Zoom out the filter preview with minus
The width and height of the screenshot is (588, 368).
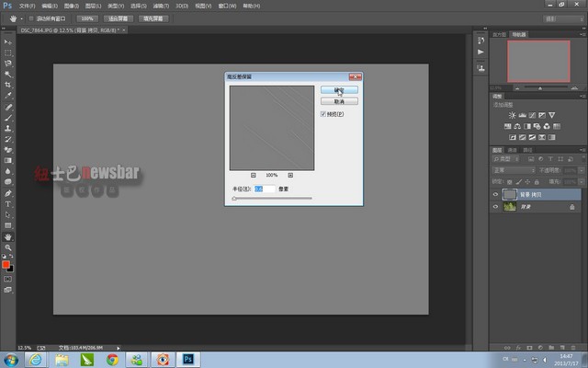(254, 174)
